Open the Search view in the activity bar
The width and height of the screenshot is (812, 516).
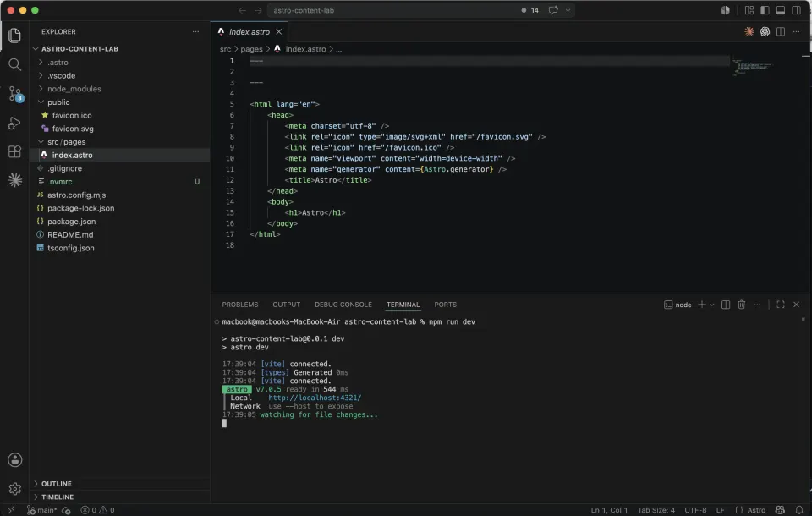coord(14,64)
